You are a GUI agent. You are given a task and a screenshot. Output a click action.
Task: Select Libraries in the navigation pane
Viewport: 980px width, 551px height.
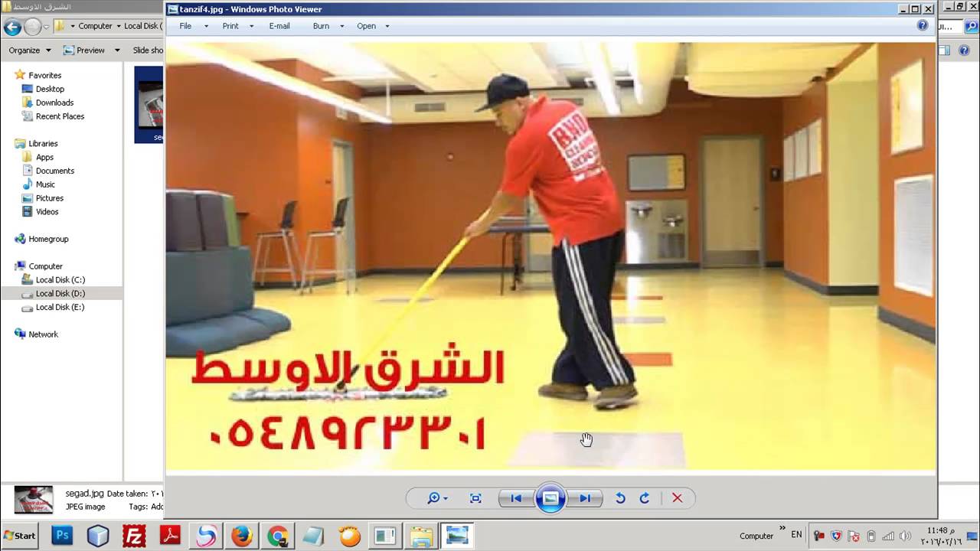click(x=43, y=143)
